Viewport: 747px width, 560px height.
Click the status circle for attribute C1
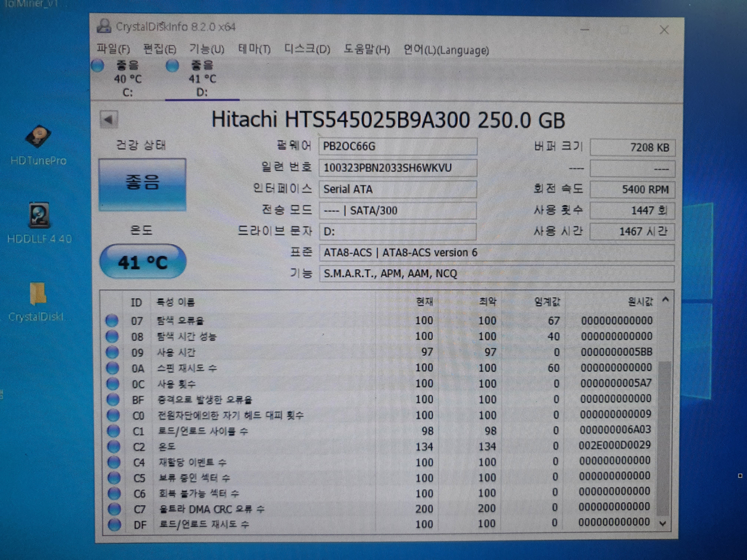pos(113,431)
